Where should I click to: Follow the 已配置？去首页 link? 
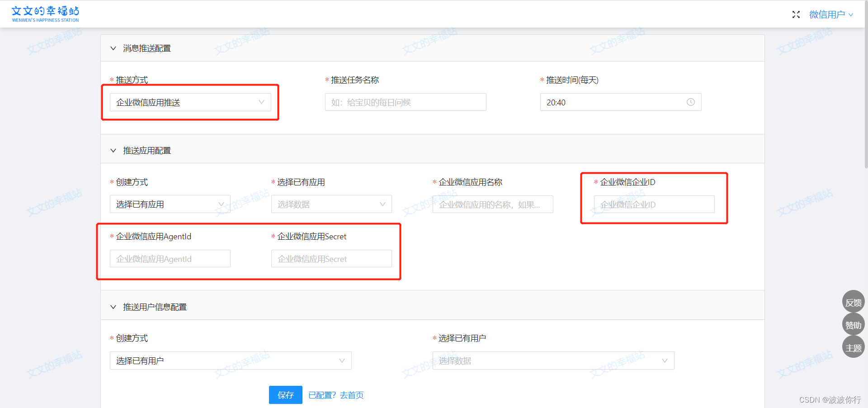(336, 395)
